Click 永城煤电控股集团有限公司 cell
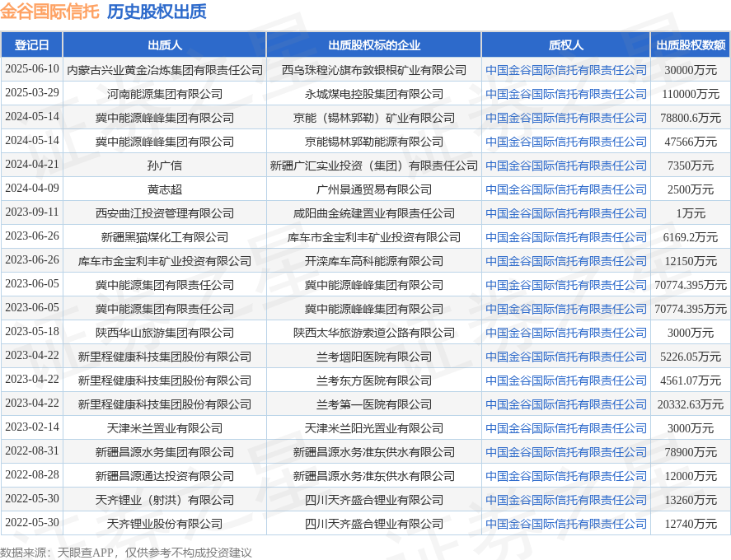The height and width of the screenshot is (560, 731). [374, 94]
